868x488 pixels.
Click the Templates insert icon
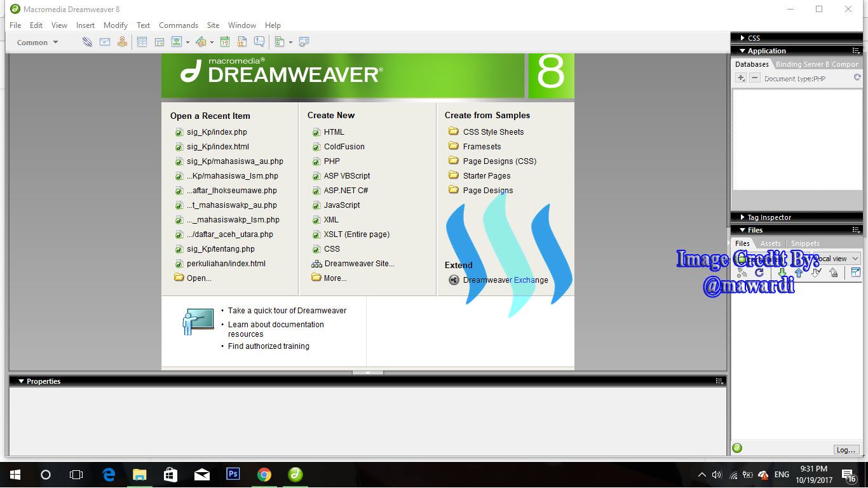click(x=280, y=42)
